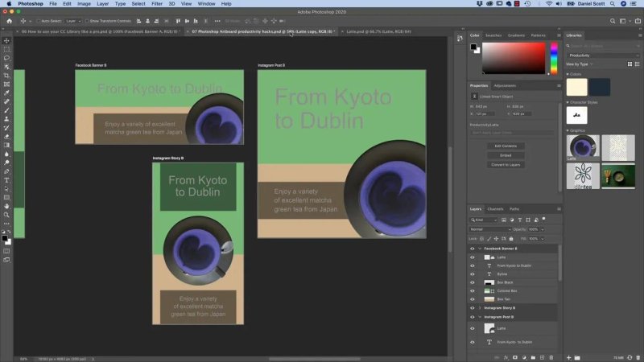Screen dimensions: 644x362
Task: Click the Home icon in options bar
Action: tap(9, 21)
